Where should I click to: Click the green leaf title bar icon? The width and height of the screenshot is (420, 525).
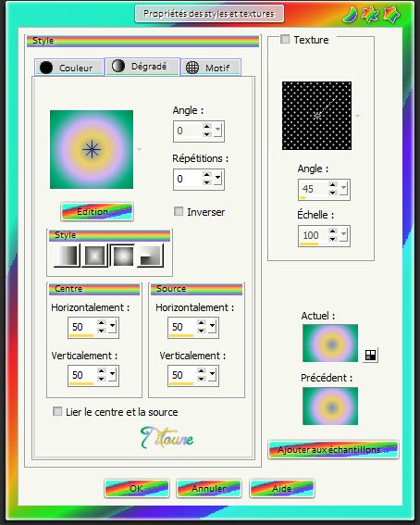[350, 14]
